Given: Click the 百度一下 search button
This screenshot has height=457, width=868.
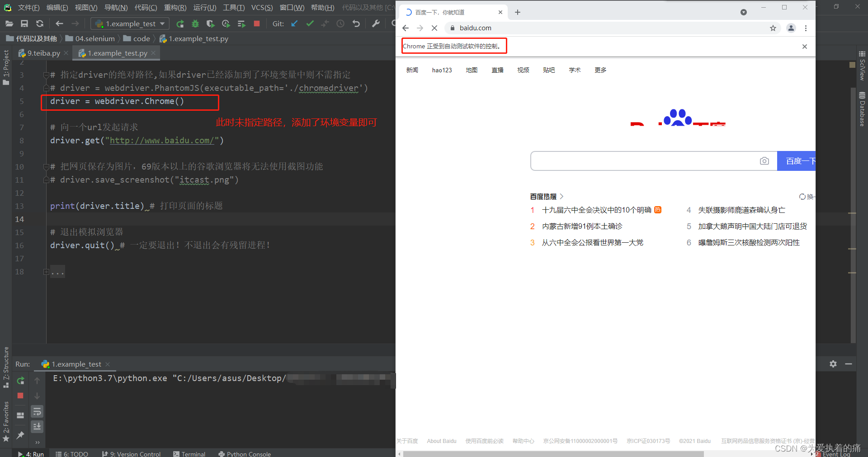Looking at the screenshot, I should (797, 161).
